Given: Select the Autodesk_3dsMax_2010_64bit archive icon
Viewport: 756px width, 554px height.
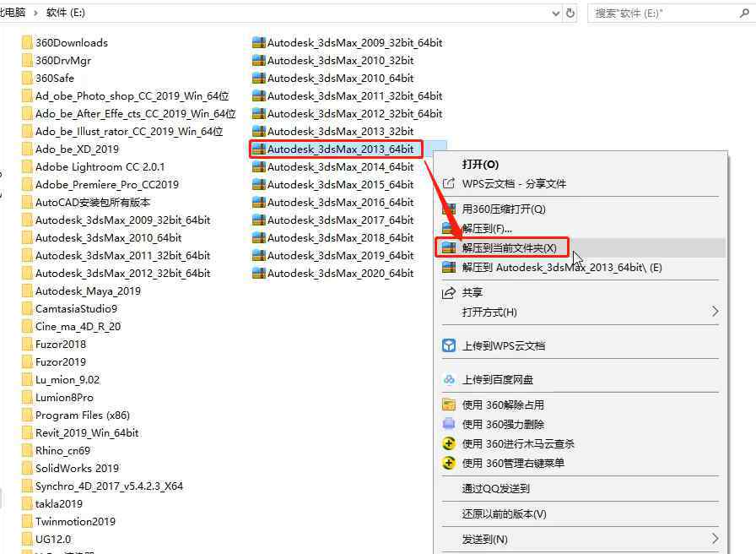Looking at the screenshot, I should click(259, 79).
